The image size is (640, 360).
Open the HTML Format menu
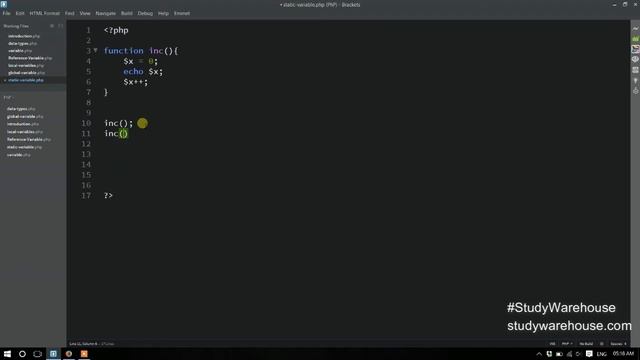point(44,13)
